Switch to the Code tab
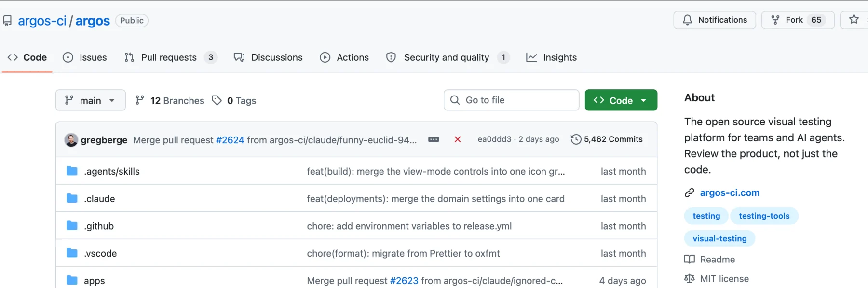 coord(27,57)
